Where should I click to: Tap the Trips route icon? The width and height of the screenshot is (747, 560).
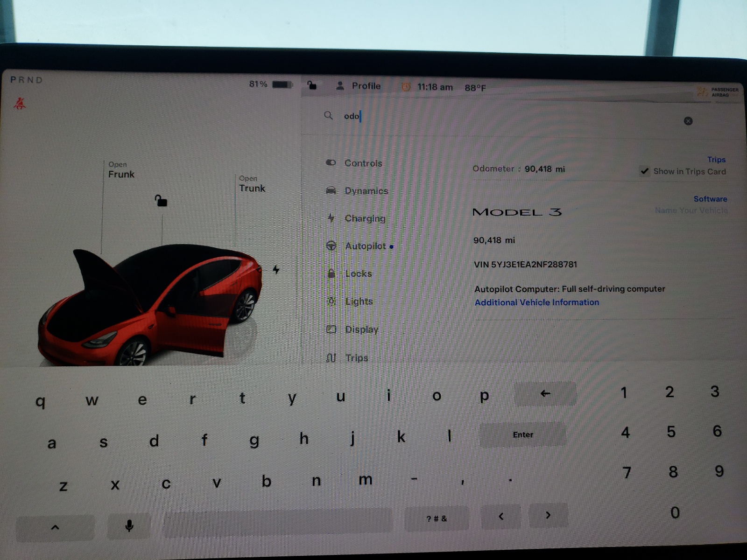pyautogui.click(x=331, y=357)
